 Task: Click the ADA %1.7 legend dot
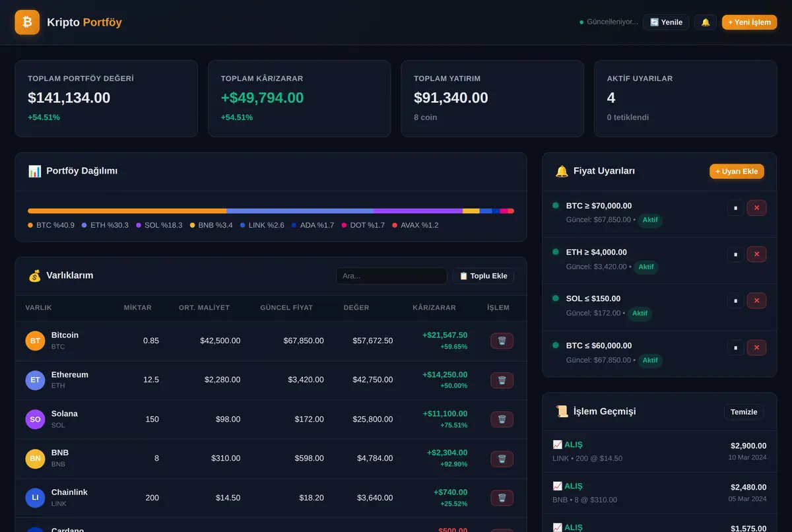click(294, 225)
